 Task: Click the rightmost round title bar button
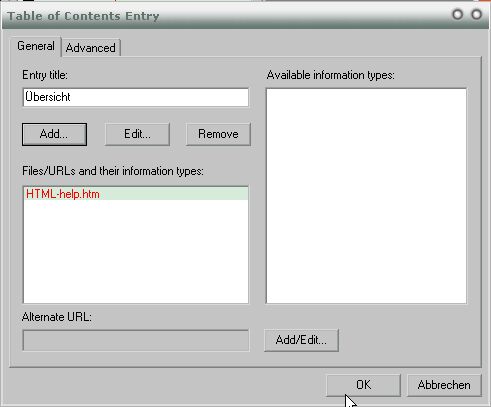(x=477, y=15)
